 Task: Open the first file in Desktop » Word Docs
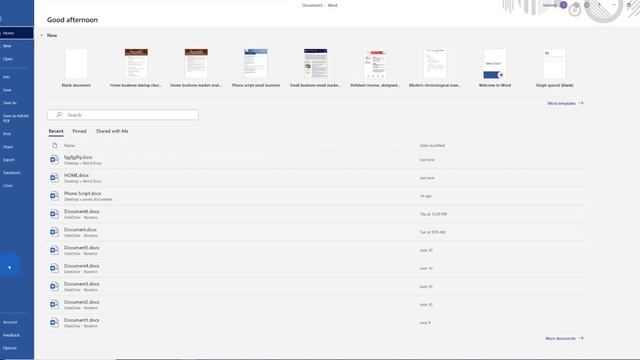(x=316, y=160)
